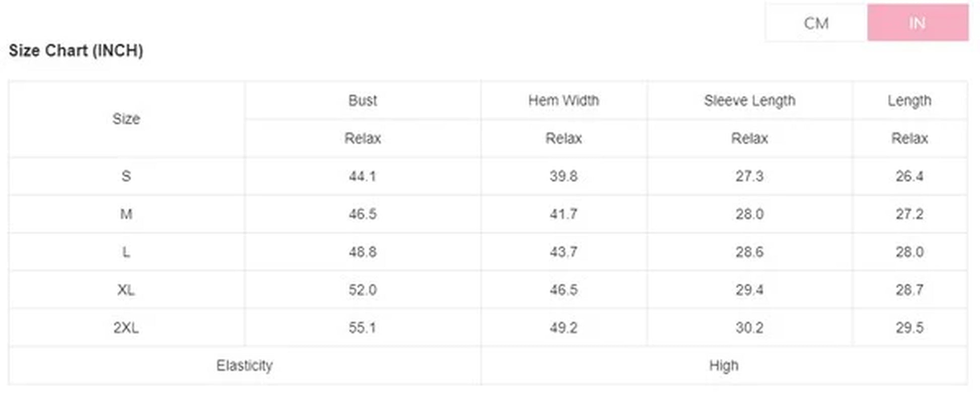The width and height of the screenshot is (980, 397).
Task: Click the 2XL bust value 55.1
Action: tap(363, 327)
